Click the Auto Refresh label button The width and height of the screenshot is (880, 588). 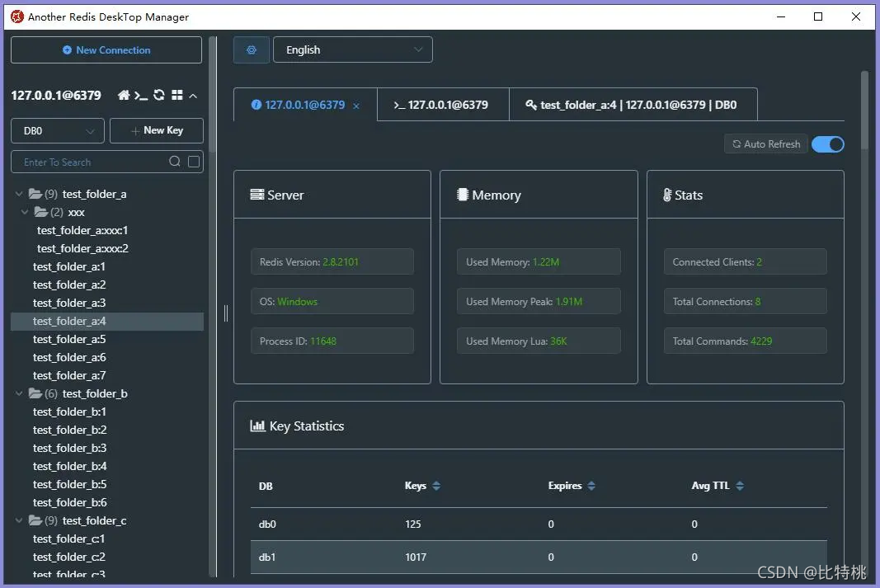click(766, 144)
